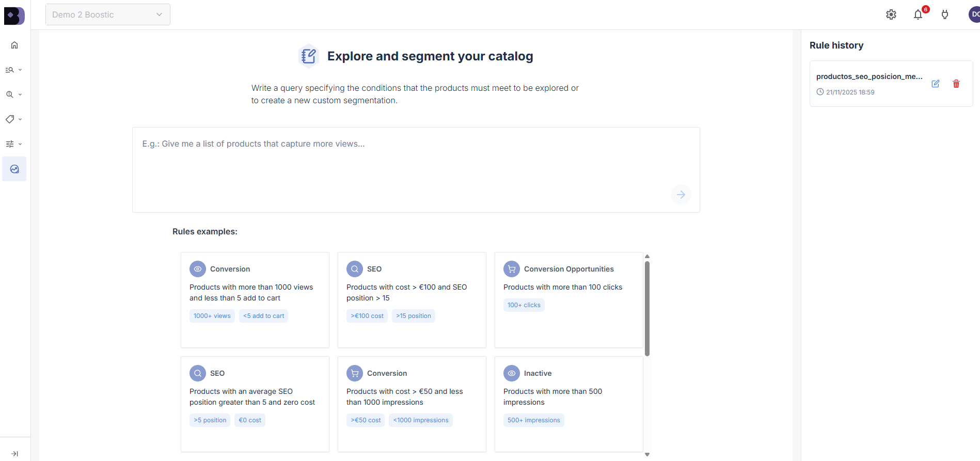
Task: Edit the productos_seo_posicion rule
Action: [x=935, y=84]
